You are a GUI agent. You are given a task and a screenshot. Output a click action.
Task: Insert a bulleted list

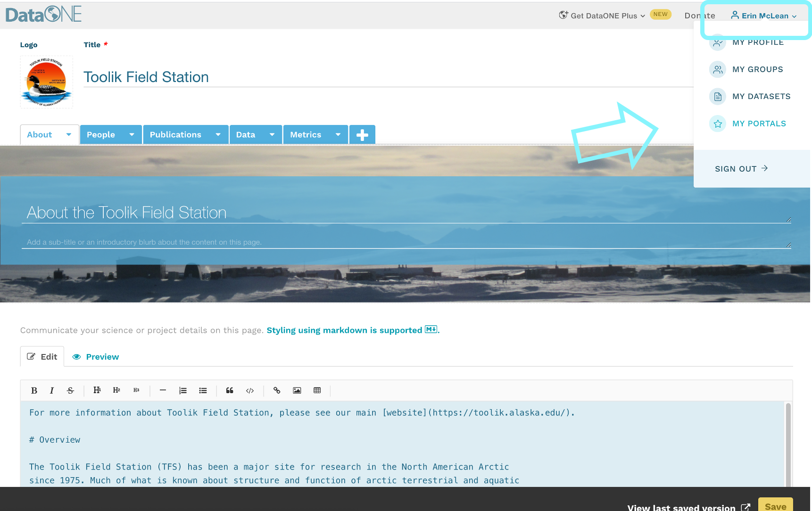click(203, 390)
